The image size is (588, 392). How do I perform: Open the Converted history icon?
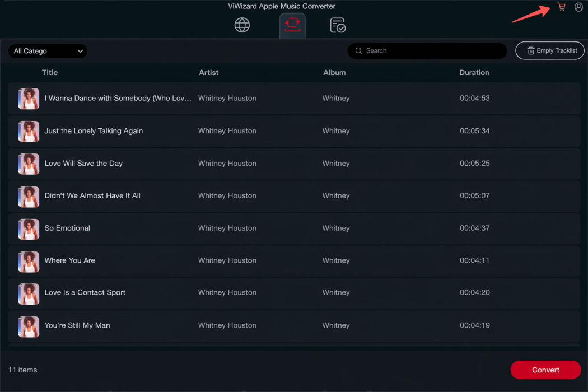click(x=337, y=25)
